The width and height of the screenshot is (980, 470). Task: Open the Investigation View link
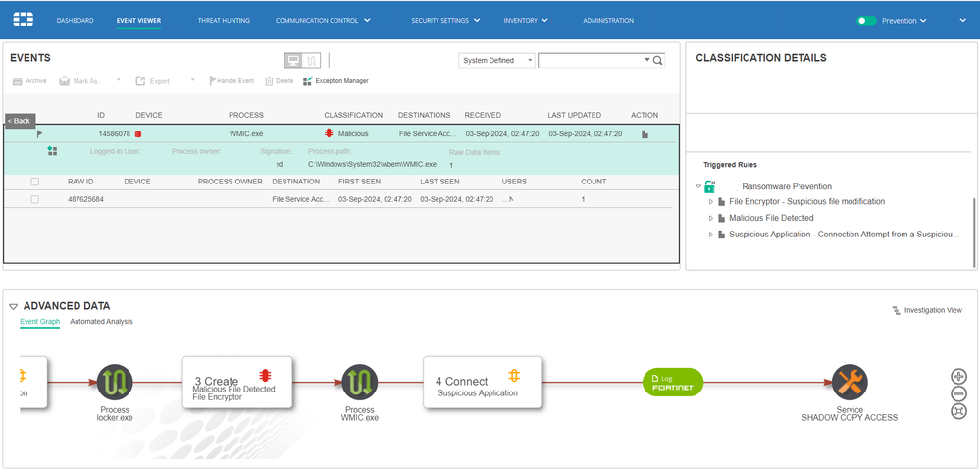pyautogui.click(x=927, y=310)
